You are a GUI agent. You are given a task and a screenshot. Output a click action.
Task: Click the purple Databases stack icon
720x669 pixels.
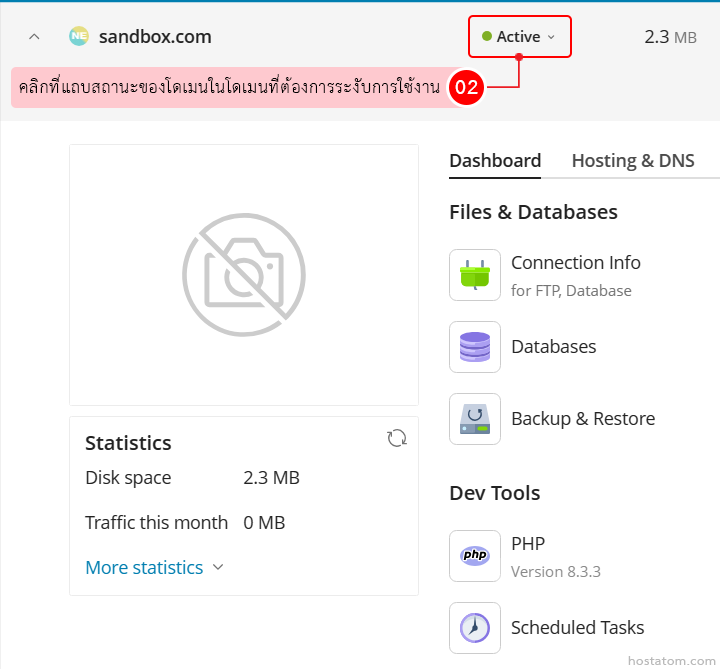475,347
